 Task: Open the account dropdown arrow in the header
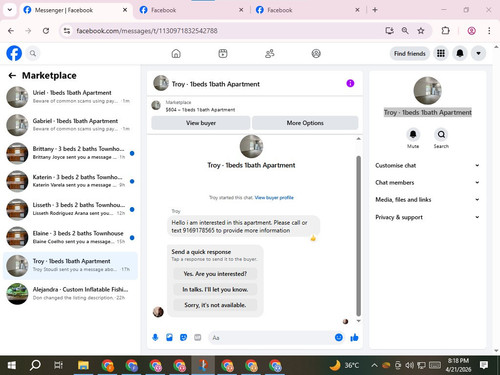(x=478, y=53)
